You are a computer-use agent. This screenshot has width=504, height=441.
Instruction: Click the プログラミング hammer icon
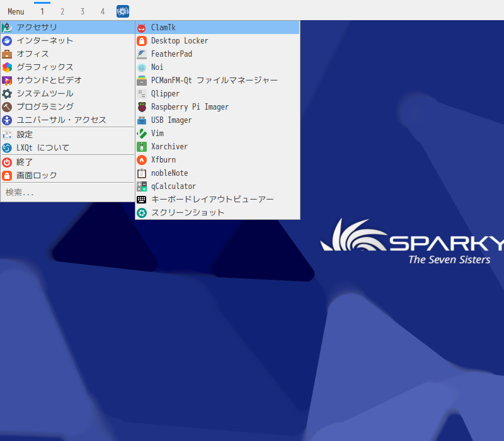[7, 106]
